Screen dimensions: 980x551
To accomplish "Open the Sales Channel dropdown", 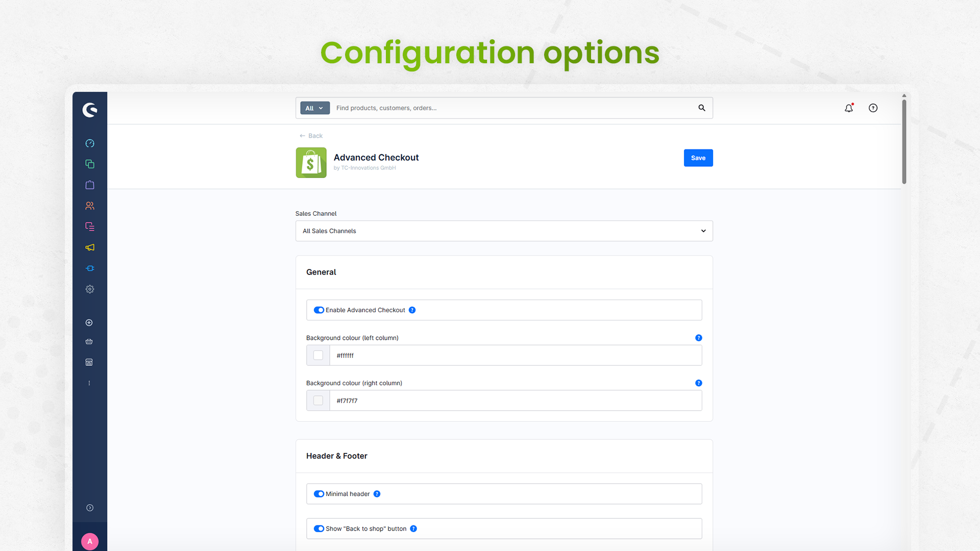I will 504,231.
